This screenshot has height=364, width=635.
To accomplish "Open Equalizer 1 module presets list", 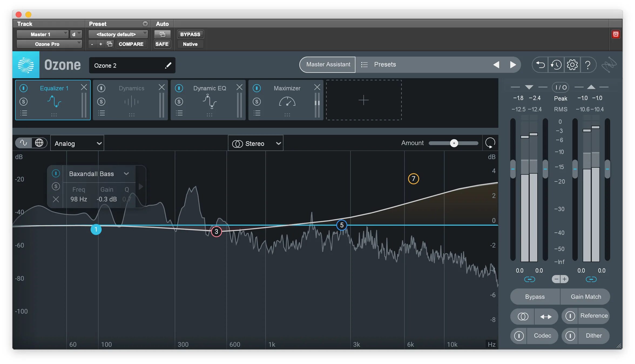I will (x=24, y=113).
